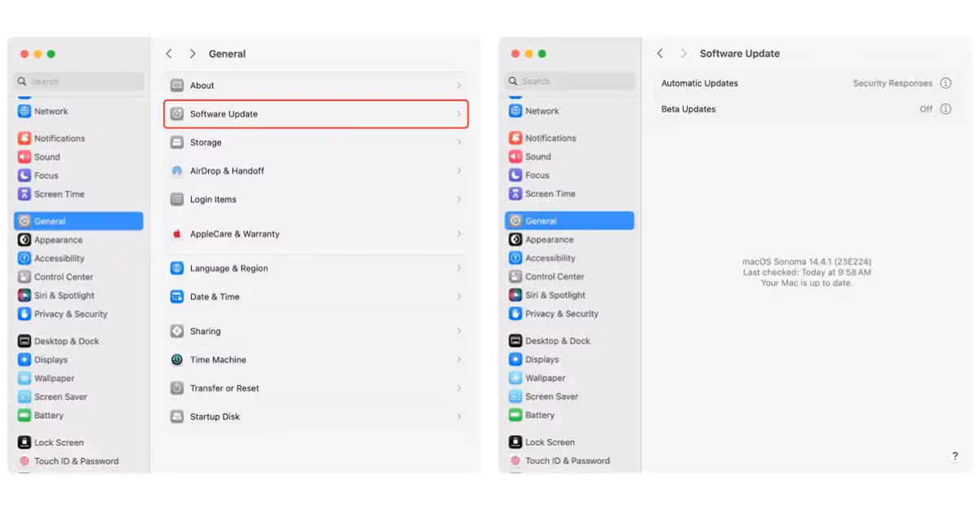Screen dimensions: 980x514
Task: Focus Search field in Software Update window
Action: (x=569, y=82)
